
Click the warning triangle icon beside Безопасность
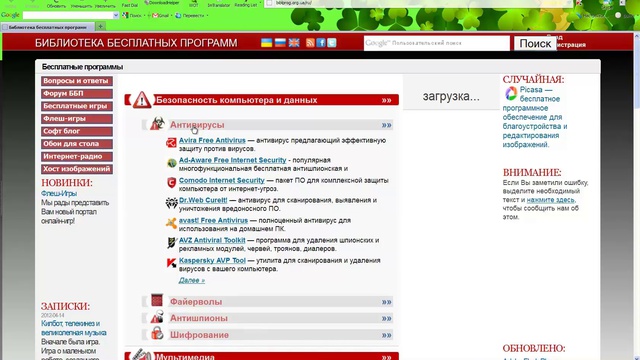coord(142,100)
